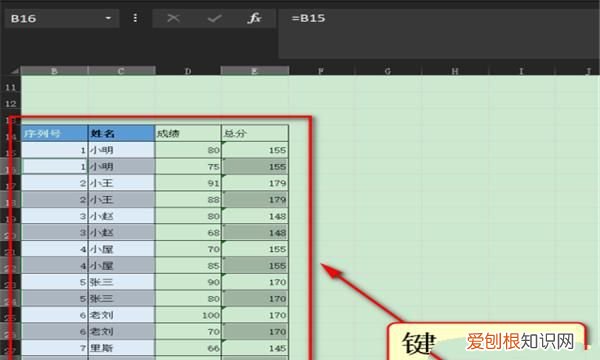600x360 pixels.
Task: Select the total cell showing 145
Action: [x=255, y=348]
